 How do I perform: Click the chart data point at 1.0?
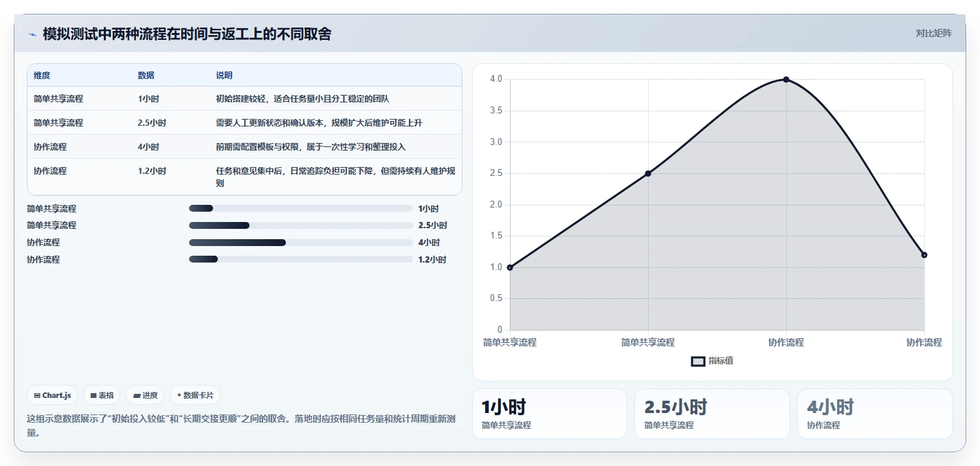click(x=510, y=267)
